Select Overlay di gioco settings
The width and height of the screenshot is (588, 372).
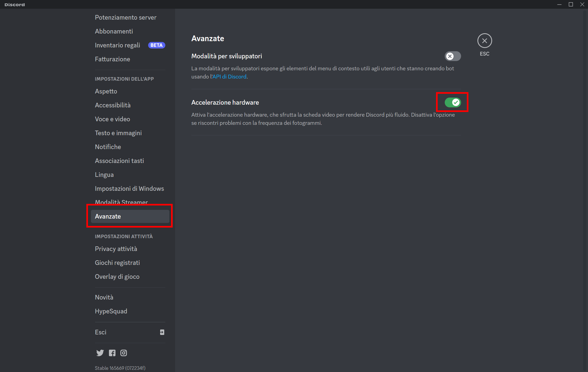tap(117, 276)
